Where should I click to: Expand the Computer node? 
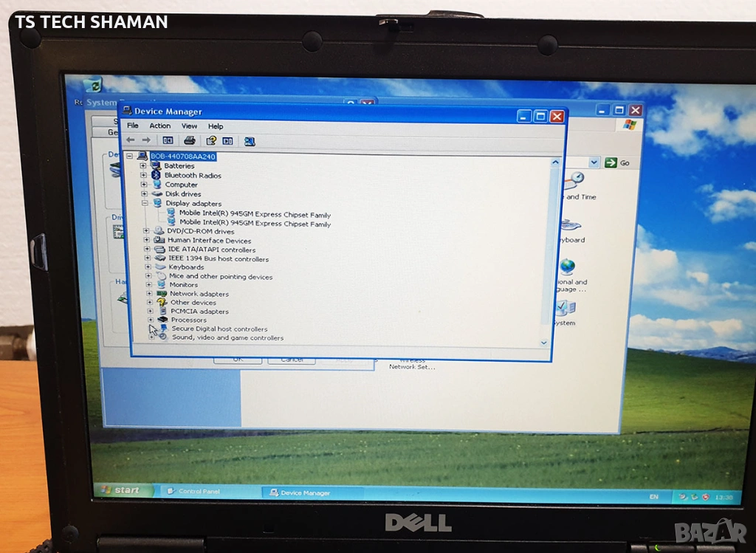144,184
